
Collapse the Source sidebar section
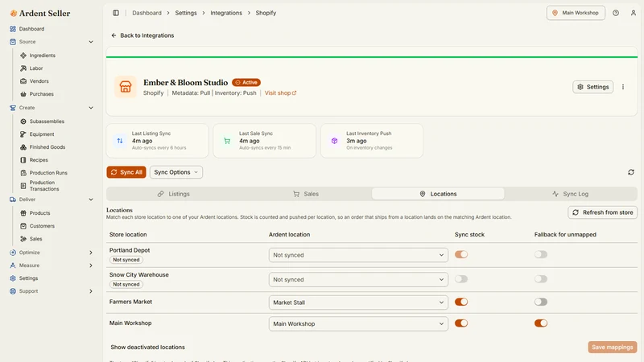click(x=91, y=42)
